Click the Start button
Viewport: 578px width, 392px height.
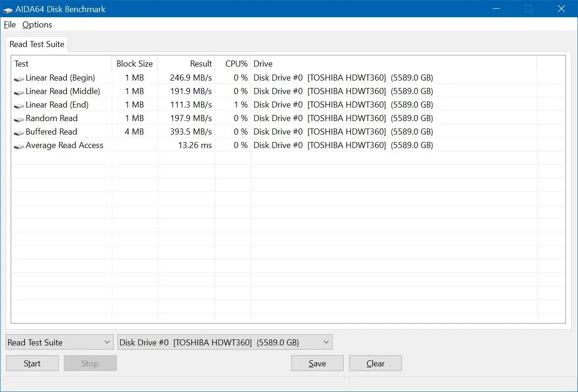click(x=32, y=363)
